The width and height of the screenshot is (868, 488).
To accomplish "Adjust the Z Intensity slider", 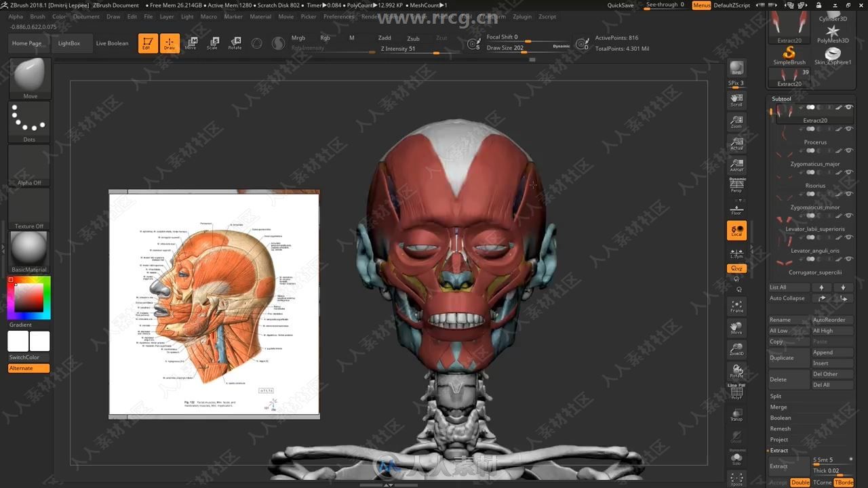I will [419, 50].
